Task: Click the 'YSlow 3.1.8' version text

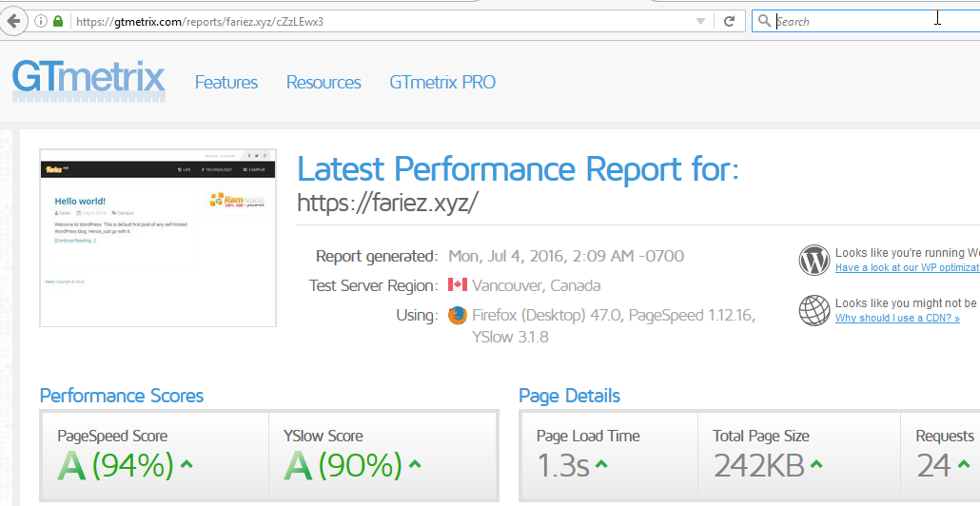Action: point(510,338)
